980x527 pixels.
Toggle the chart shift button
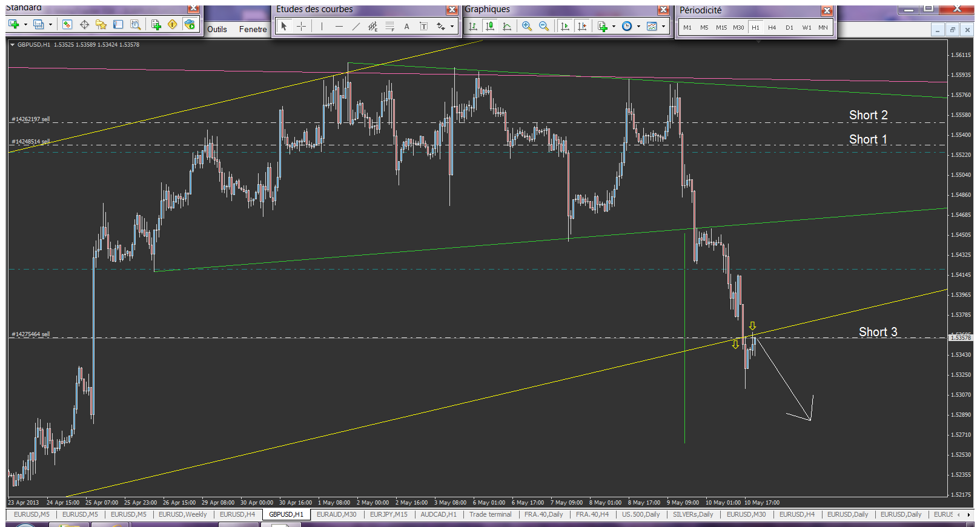tap(582, 26)
